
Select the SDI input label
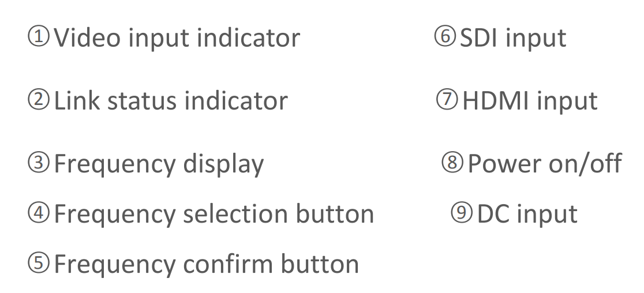[x=513, y=38]
